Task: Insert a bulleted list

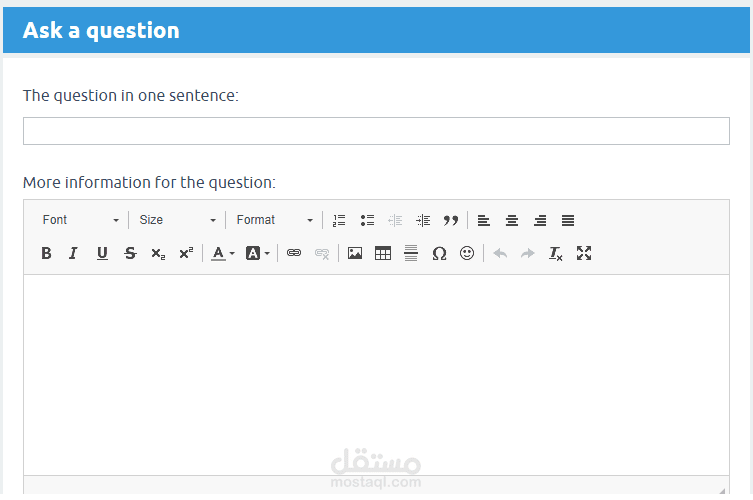Action: [x=367, y=220]
